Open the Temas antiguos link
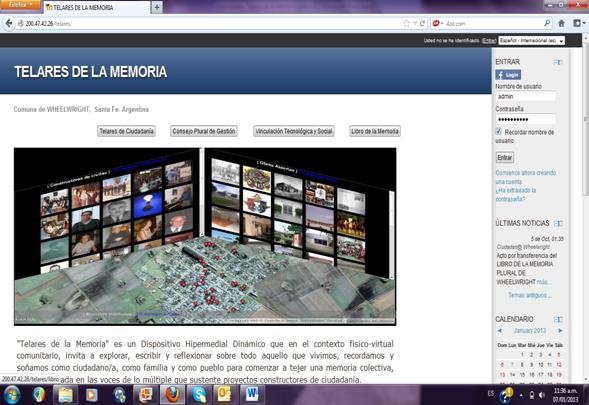589x405 pixels. (530, 295)
